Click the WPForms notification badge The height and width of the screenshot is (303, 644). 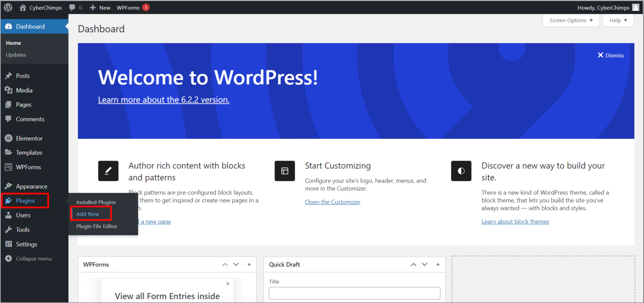(146, 7)
